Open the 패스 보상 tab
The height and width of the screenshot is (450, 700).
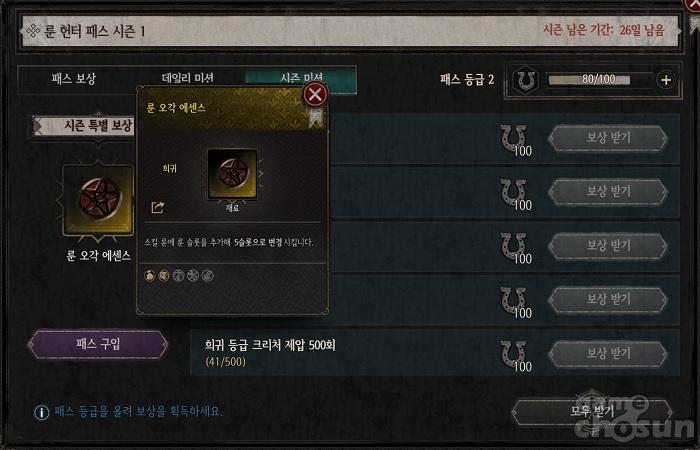pyautogui.click(x=74, y=79)
